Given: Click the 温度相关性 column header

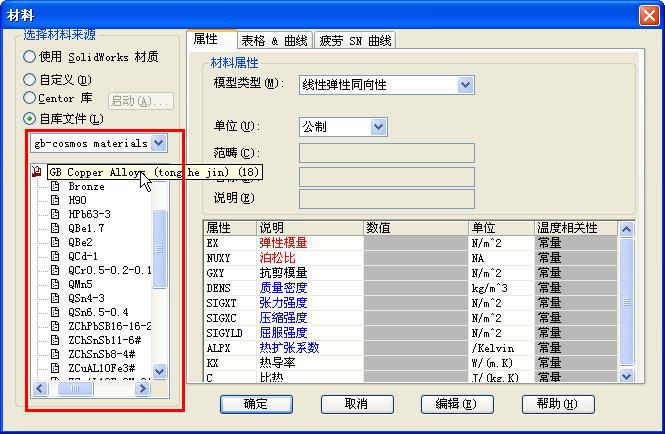Looking at the screenshot, I should tap(576, 228).
